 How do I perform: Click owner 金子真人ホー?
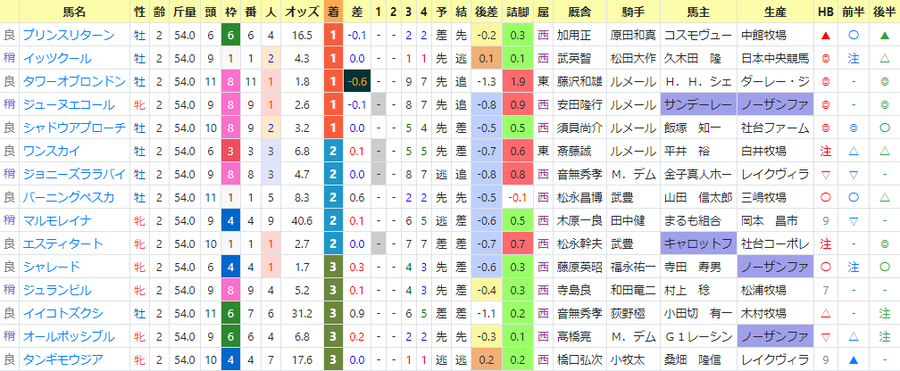coord(699,174)
